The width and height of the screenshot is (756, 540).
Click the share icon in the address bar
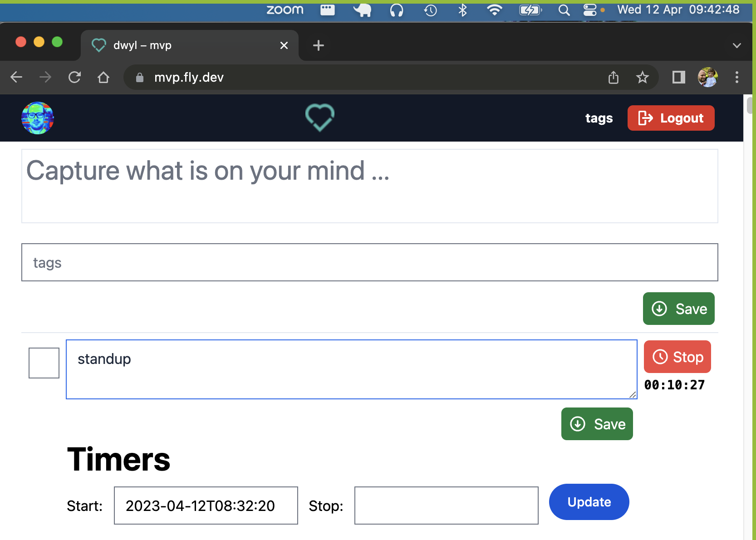[614, 77]
